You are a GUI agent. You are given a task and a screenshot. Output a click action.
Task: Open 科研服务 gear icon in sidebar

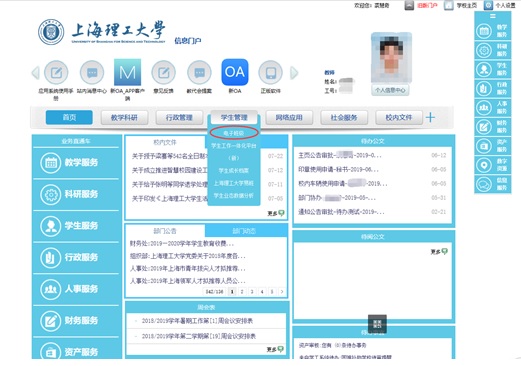[x=51, y=194]
